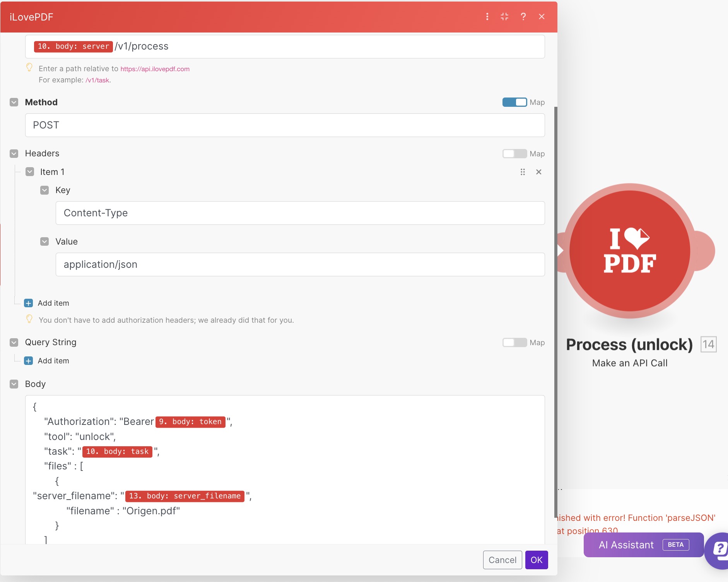
Task: Collapse Item 1 in Headers
Action: (x=30, y=172)
